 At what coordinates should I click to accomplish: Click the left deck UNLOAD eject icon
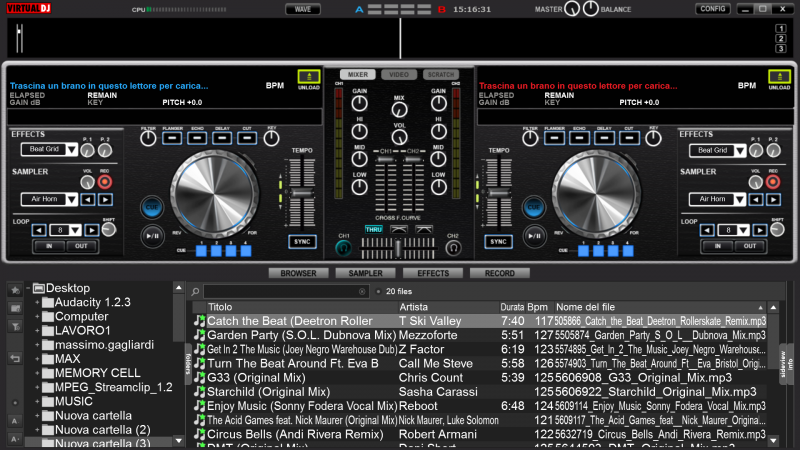pos(309,78)
